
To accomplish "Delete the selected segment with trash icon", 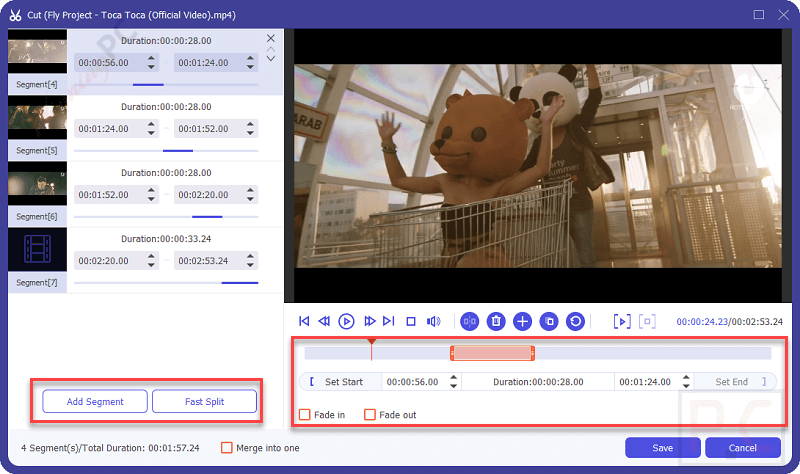I will pos(496,321).
